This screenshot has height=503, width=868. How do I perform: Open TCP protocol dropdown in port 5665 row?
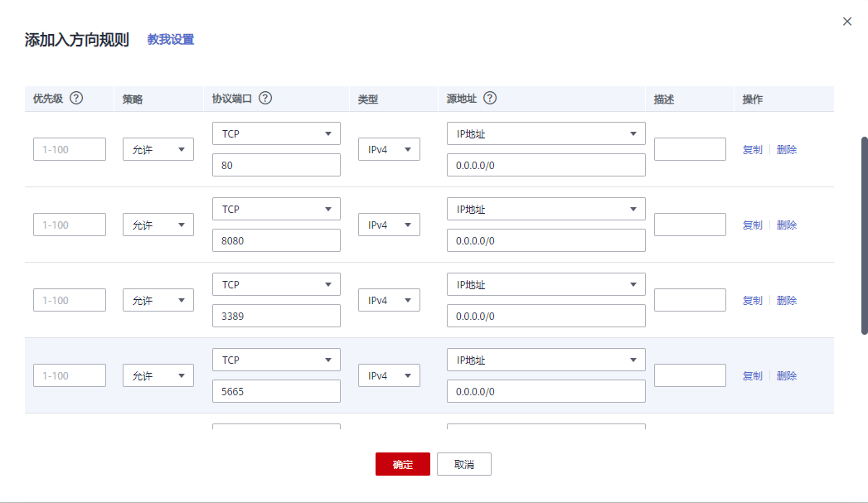point(276,360)
